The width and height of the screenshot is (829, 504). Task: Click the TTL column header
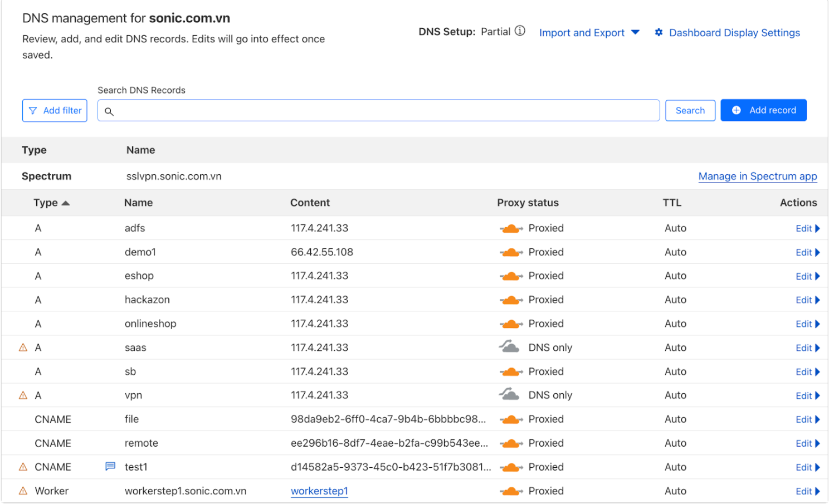(672, 203)
